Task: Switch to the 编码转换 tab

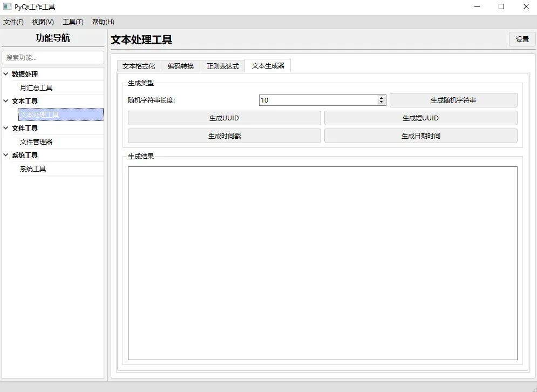Action: (x=180, y=66)
